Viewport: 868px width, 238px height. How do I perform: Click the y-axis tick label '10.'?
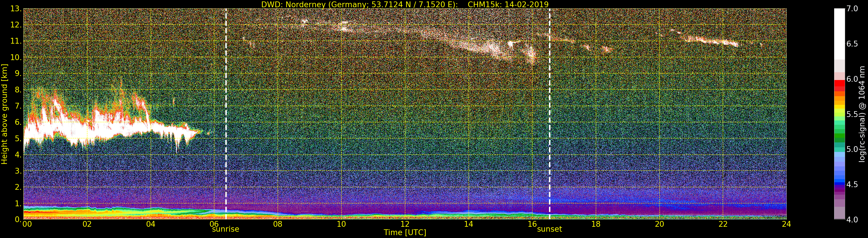[16, 57]
